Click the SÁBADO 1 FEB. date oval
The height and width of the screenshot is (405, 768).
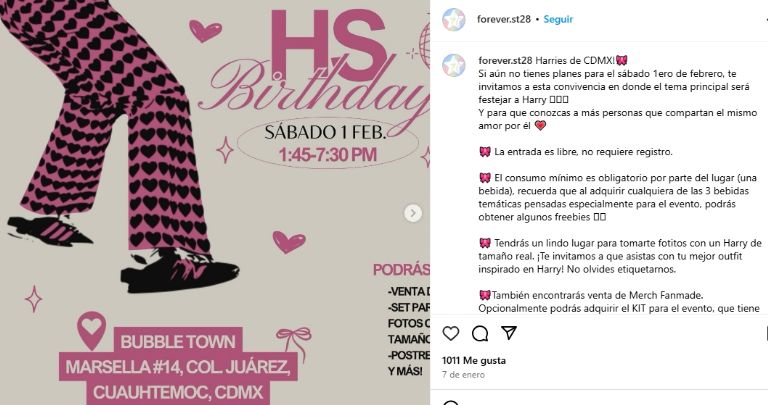327,143
